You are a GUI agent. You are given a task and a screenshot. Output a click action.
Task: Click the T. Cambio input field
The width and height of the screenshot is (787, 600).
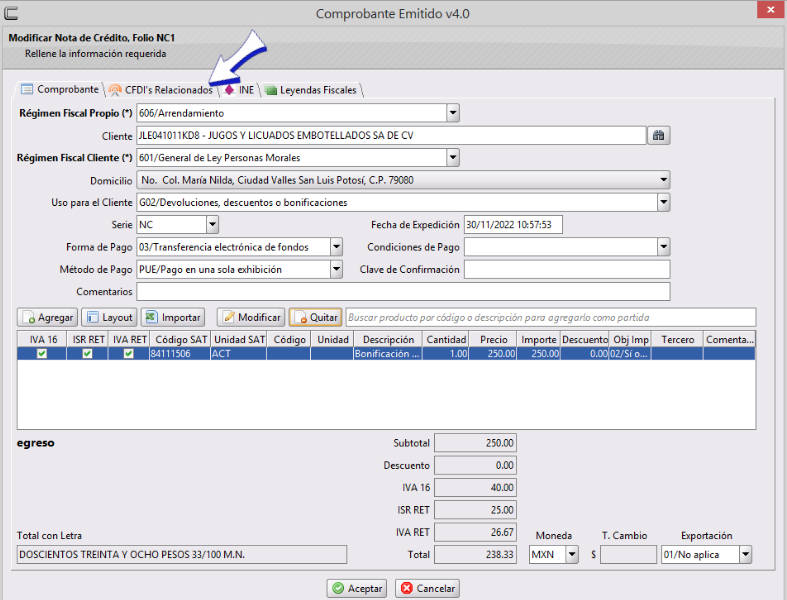click(628, 554)
